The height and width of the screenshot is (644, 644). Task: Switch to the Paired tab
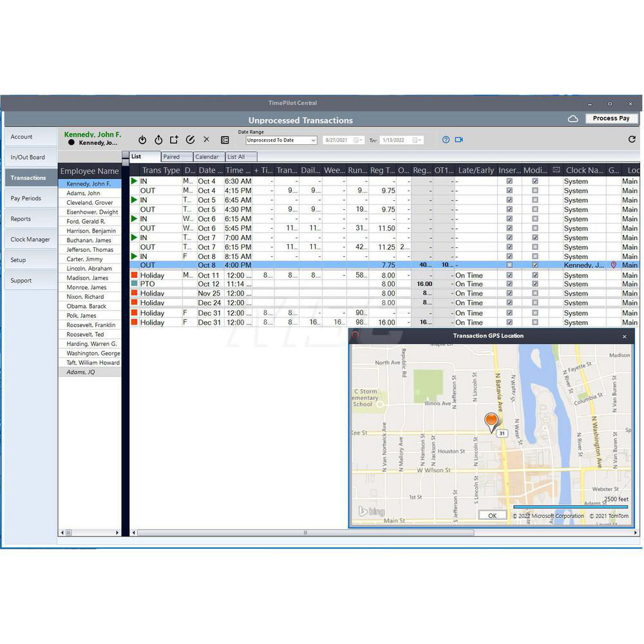coord(176,156)
